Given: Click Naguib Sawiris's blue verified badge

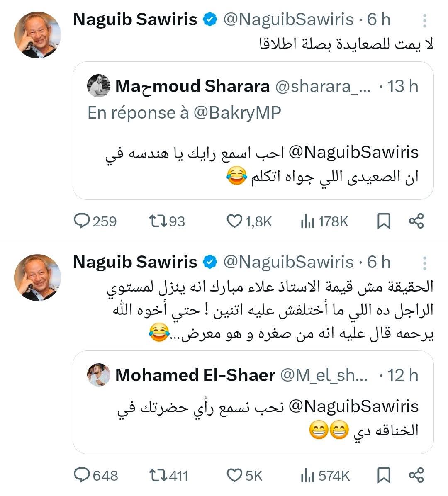Looking at the screenshot, I should 210,18.
